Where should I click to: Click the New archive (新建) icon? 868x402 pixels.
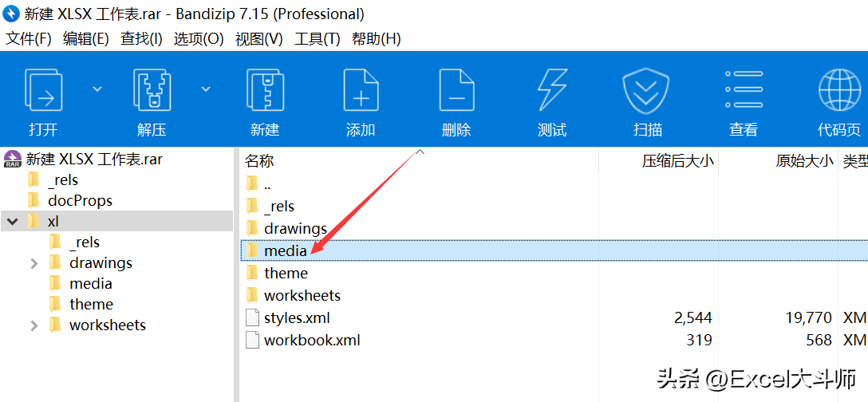pos(265,89)
